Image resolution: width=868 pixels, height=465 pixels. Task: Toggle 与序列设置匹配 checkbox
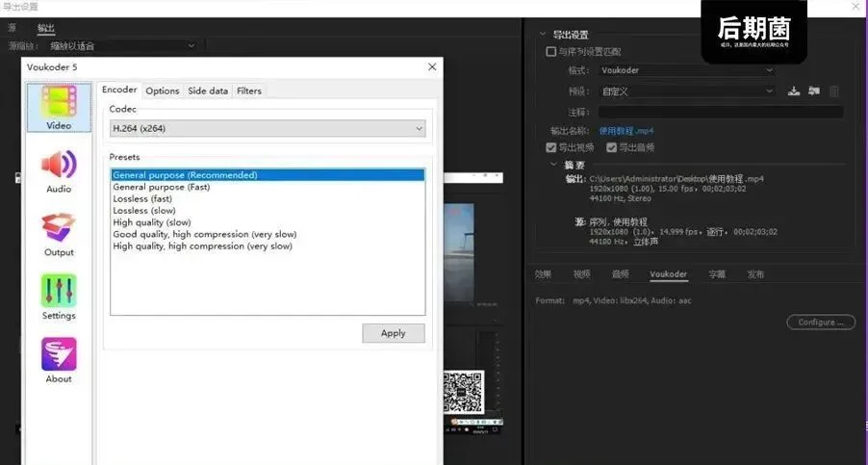[x=550, y=51]
